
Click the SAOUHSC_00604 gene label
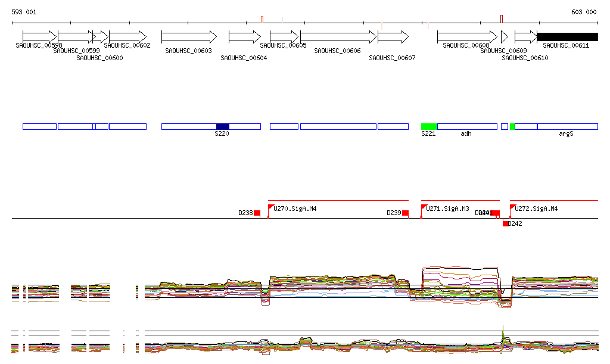244,58
